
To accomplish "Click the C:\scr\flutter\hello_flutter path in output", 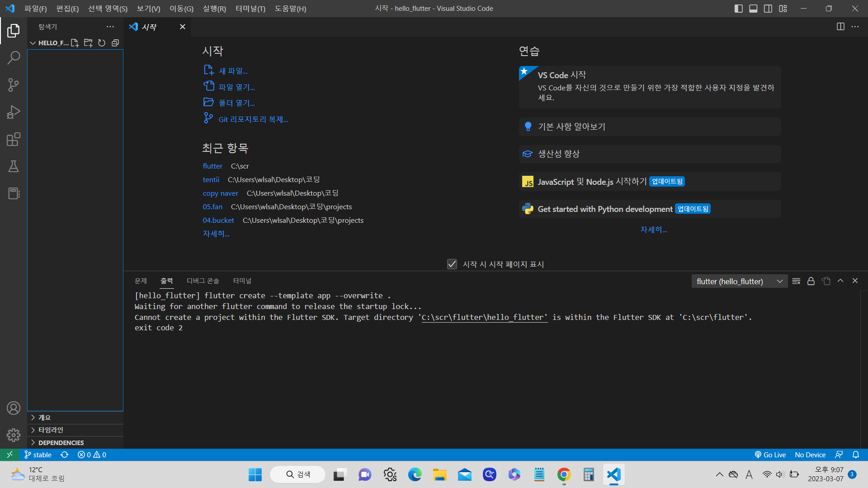I will pyautogui.click(x=485, y=317).
